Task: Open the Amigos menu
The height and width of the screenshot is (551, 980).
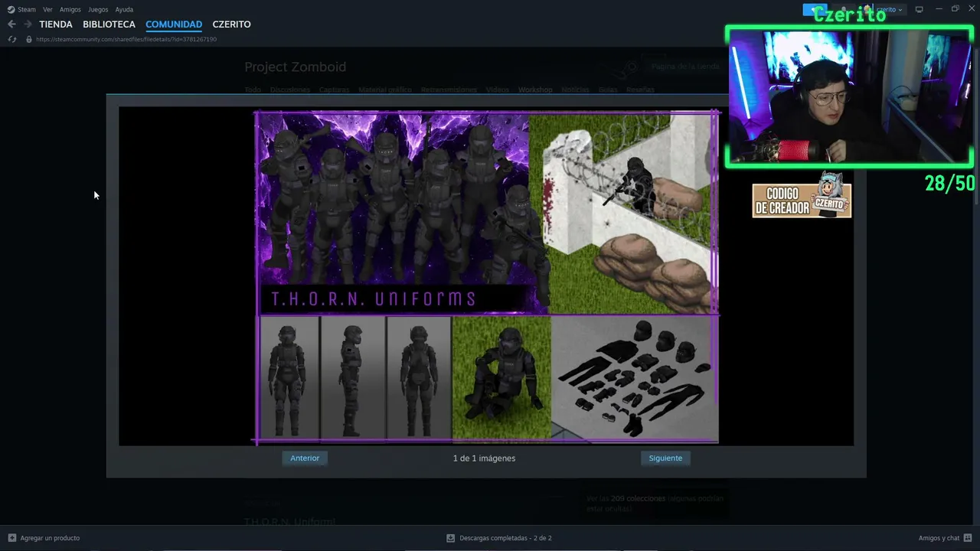Action: click(70, 9)
